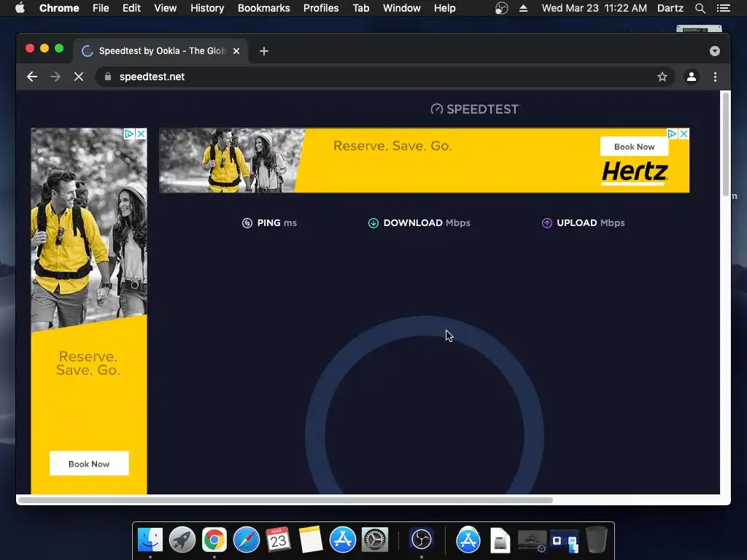
Task: Open the Chrome three-dot menu
Action: (715, 77)
